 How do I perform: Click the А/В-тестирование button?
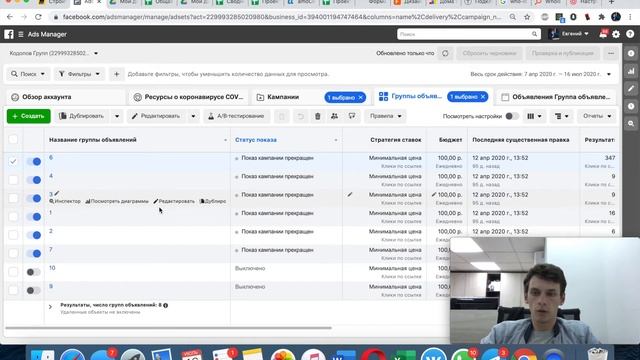236,116
